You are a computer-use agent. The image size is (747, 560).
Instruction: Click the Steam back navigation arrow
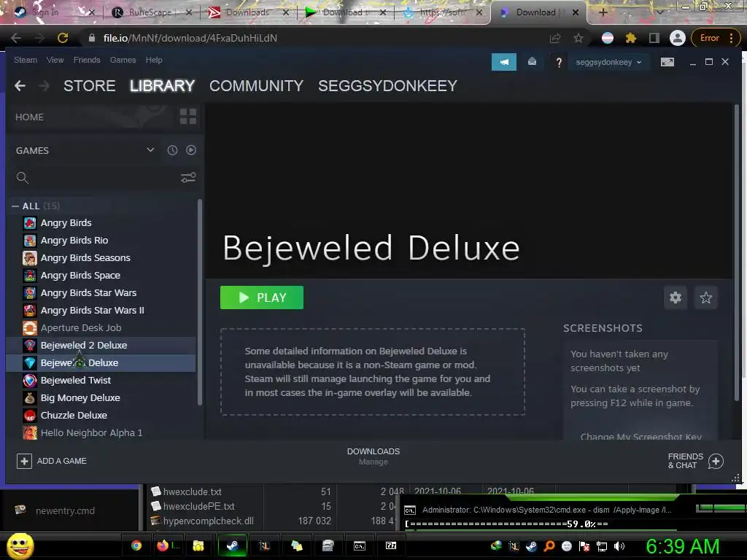point(20,86)
